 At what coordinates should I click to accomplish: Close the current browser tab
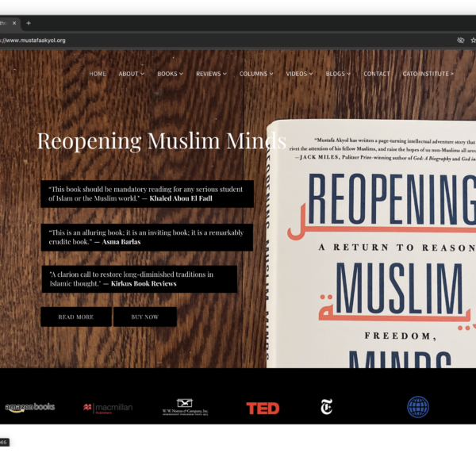[x=14, y=23]
